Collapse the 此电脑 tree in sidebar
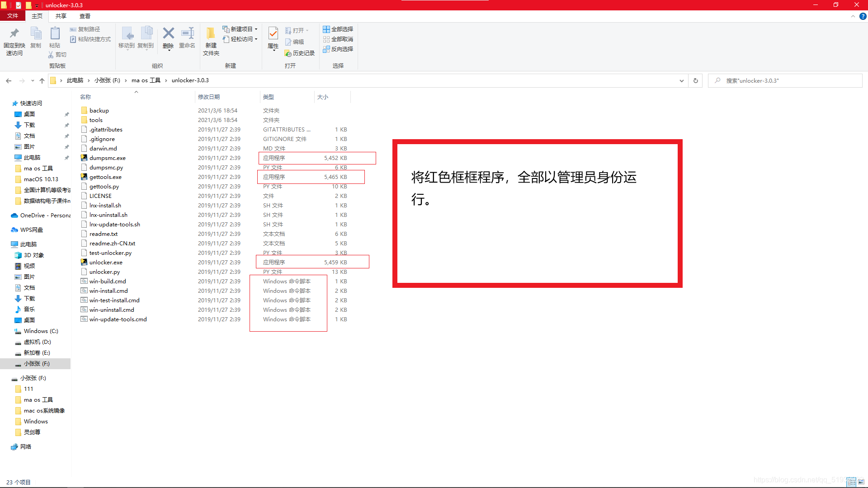Viewport: 868px width, 488px height. pos(9,244)
